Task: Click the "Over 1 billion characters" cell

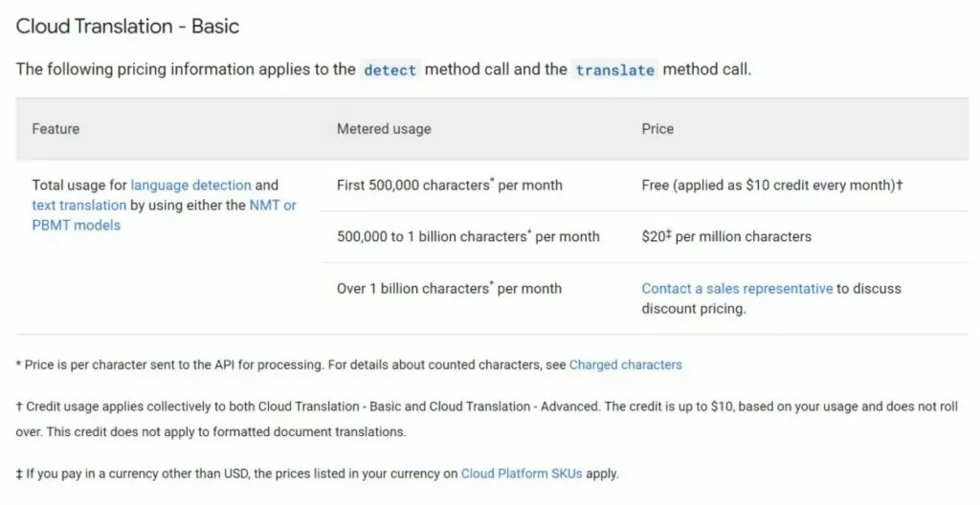Action: point(449,288)
